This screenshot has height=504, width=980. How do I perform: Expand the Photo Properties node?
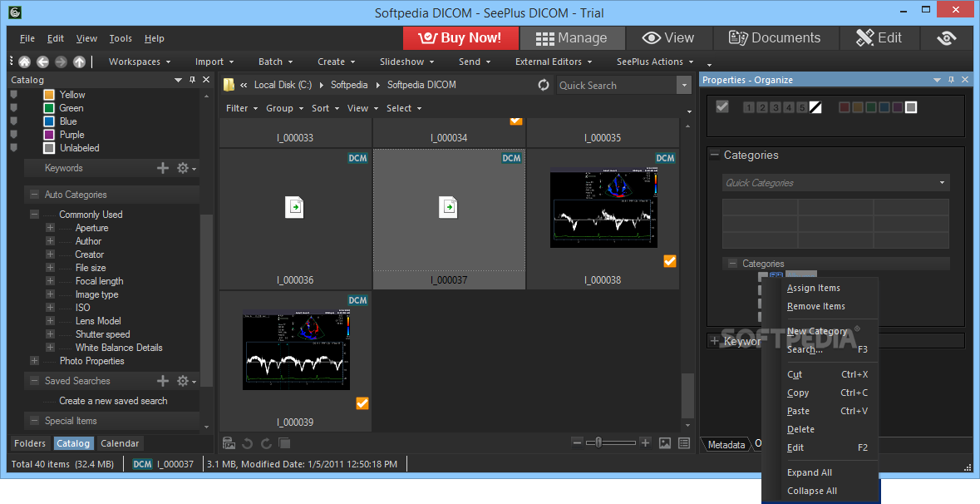[x=34, y=361]
